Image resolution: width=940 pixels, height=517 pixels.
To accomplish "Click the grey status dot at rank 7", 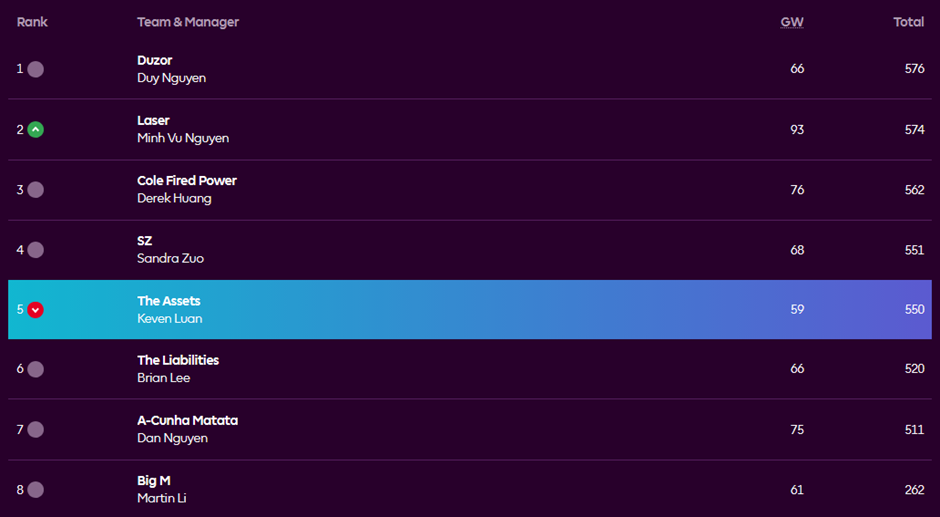I will click(35, 430).
